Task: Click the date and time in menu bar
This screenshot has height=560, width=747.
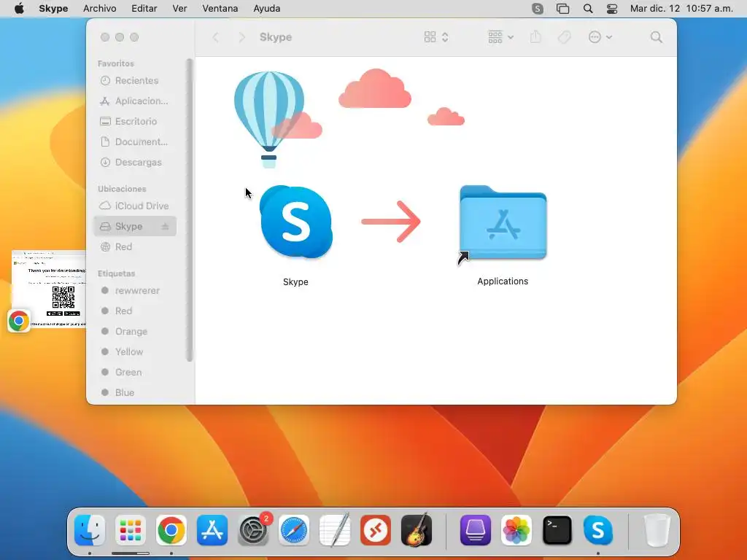Action: 681,9
